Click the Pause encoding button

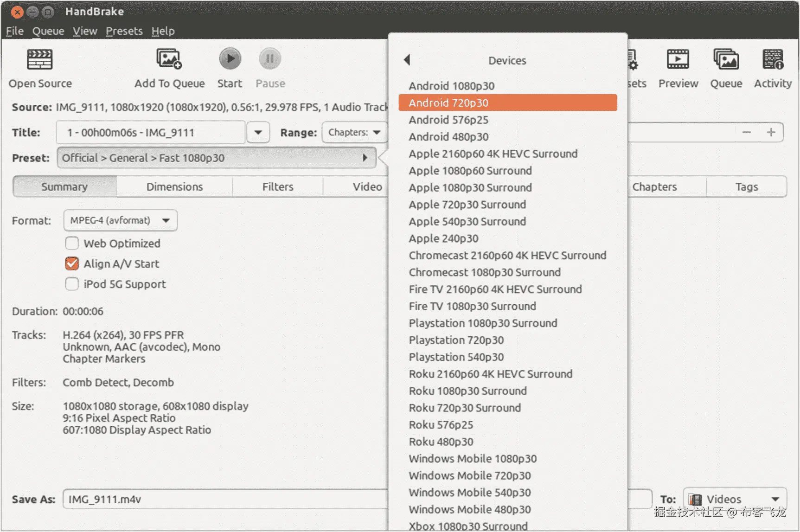270,59
